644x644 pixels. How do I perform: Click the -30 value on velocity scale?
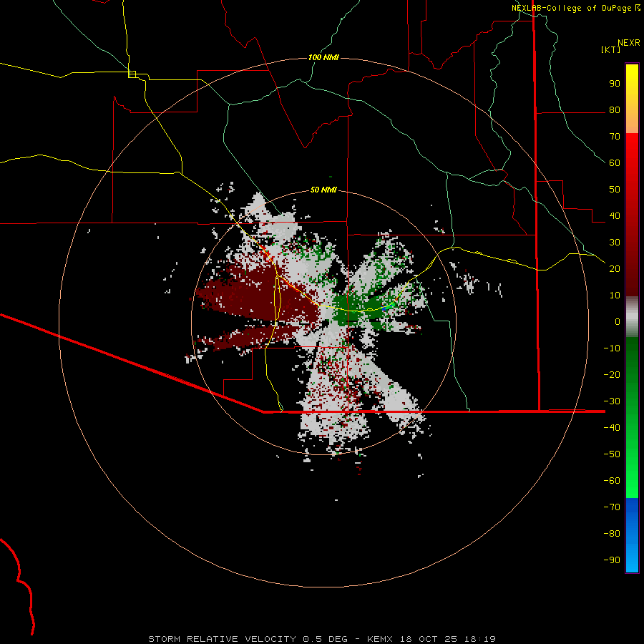(x=612, y=401)
